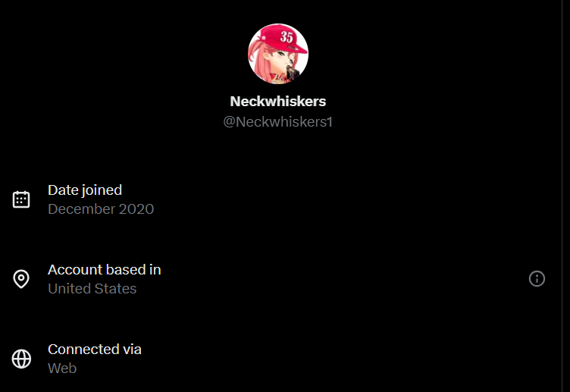570x392 pixels.
Task: Click the number 35 on avatar's cap
Action: (x=287, y=36)
